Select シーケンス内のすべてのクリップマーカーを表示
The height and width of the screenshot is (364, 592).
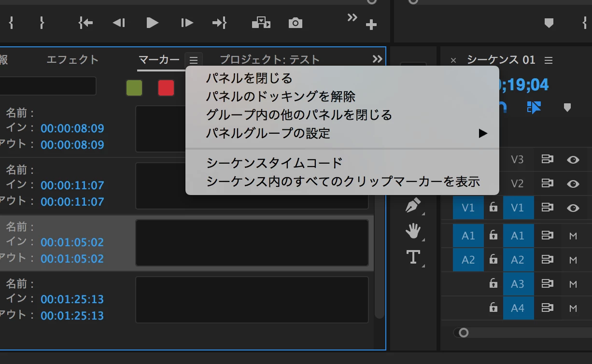(x=342, y=182)
